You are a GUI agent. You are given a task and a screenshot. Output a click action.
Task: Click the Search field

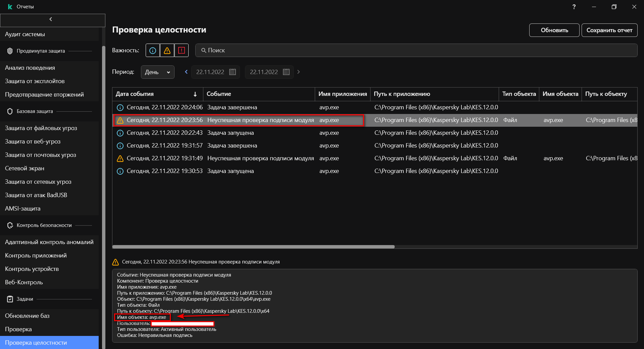(416, 50)
